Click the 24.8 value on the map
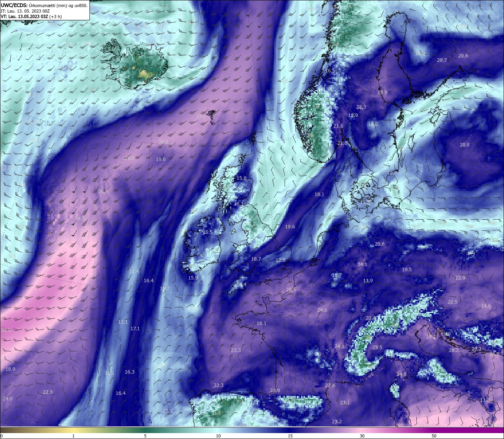This screenshot has height=439, width=504. tap(401, 374)
